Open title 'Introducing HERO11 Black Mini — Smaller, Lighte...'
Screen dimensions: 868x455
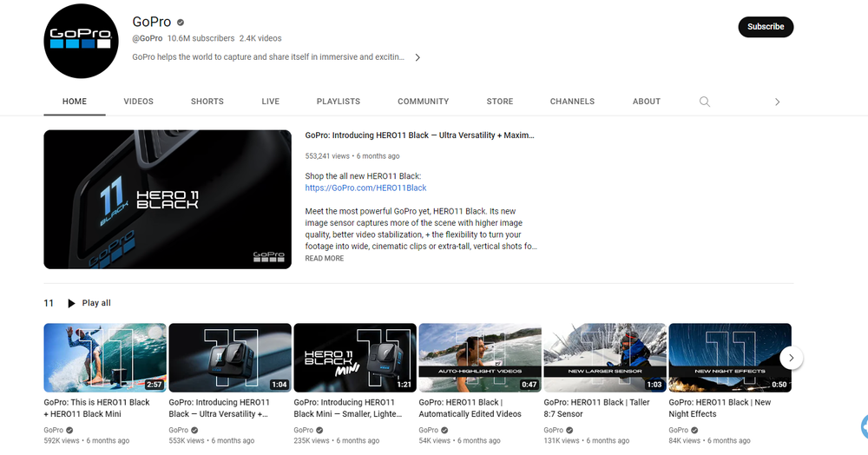348,408
